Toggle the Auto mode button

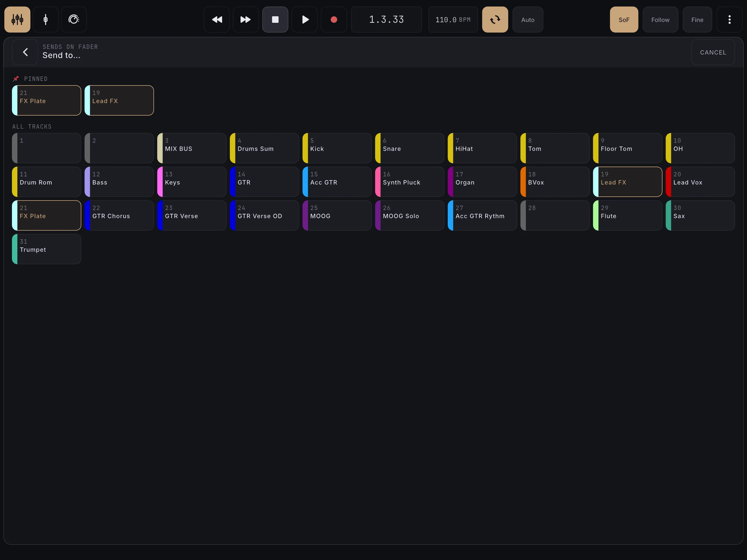(x=528, y=20)
